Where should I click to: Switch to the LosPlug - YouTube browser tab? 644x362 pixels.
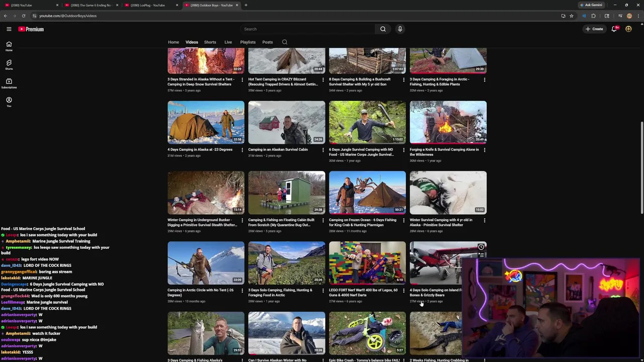pos(151,5)
